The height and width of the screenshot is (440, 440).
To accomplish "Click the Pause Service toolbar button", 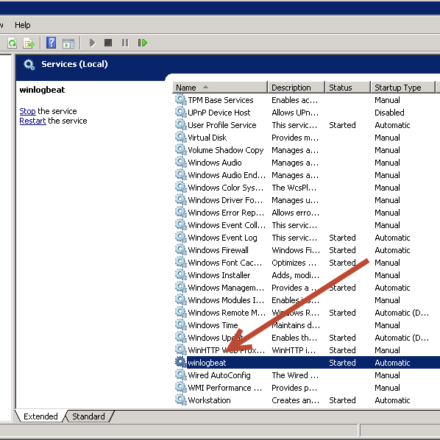I will pyautogui.click(x=125, y=43).
